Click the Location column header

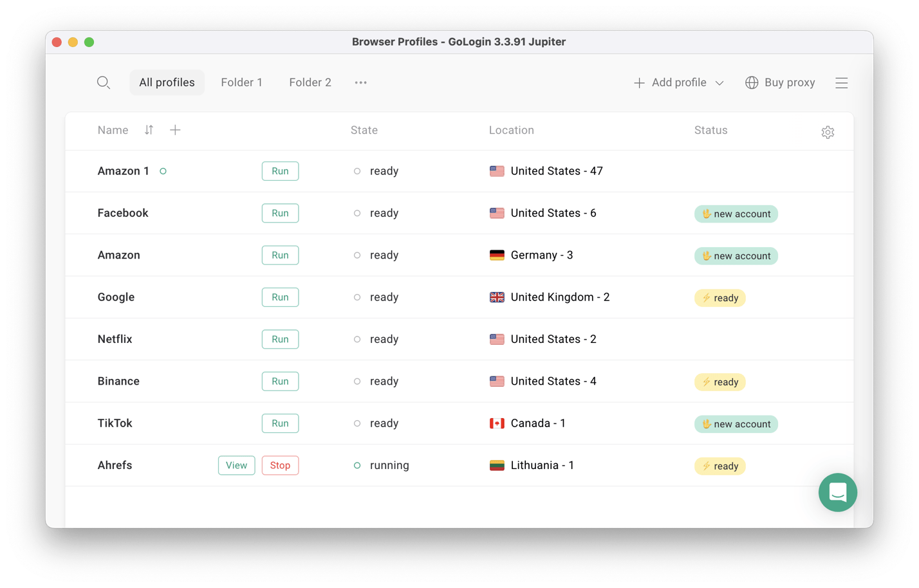pyautogui.click(x=512, y=130)
